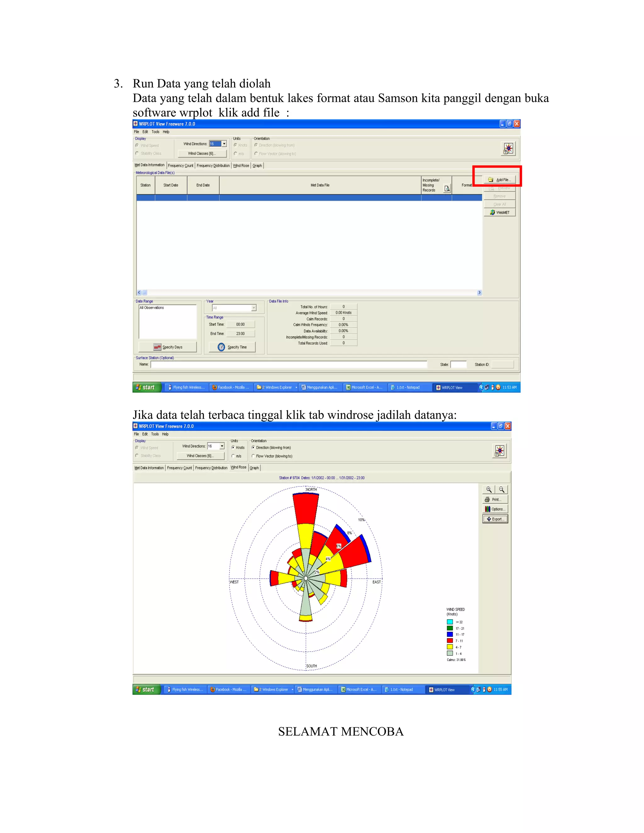Click missing records report icon in table header

447,188
